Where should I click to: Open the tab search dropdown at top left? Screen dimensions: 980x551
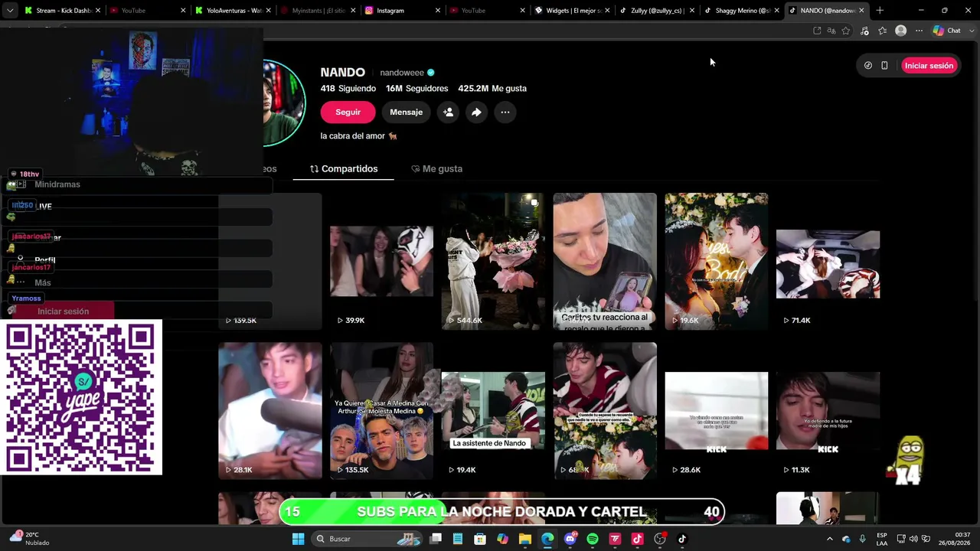coord(10,11)
